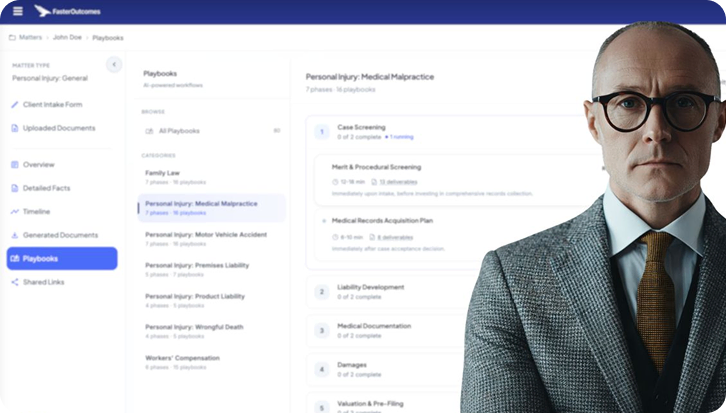Click the Matters folder icon in breadcrumb
This screenshot has width=726, height=413.
(x=12, y=38)
